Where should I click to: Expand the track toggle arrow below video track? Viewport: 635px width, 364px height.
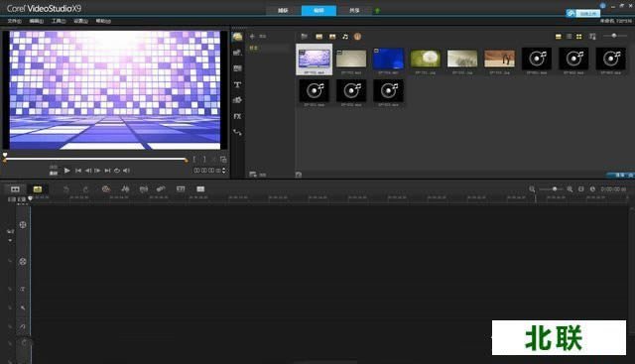tap(10, 240)
